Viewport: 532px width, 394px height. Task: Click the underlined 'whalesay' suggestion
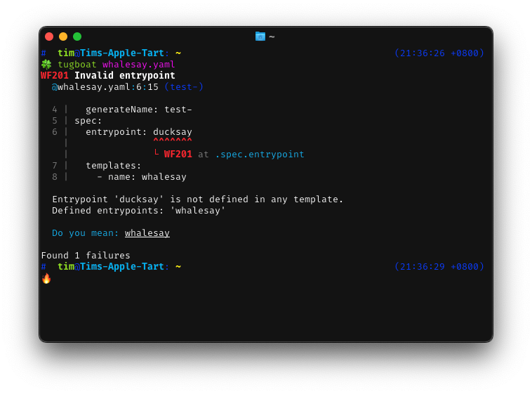(147, 233)
